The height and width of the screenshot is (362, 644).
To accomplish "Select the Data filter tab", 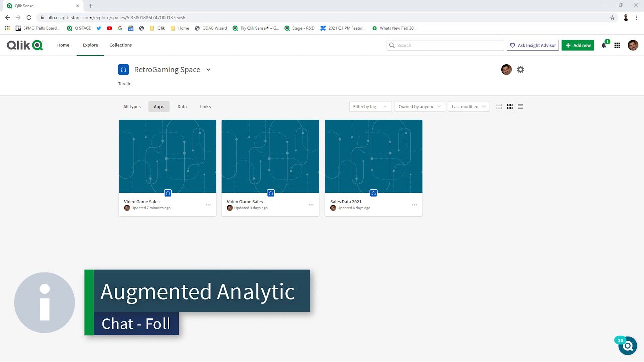I will pos(182,107).
